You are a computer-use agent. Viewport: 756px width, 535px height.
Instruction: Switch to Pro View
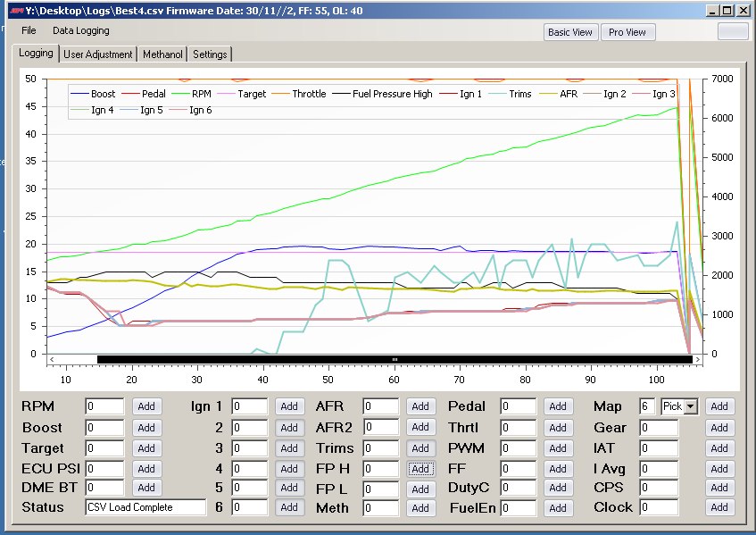[x=627, y=32]
